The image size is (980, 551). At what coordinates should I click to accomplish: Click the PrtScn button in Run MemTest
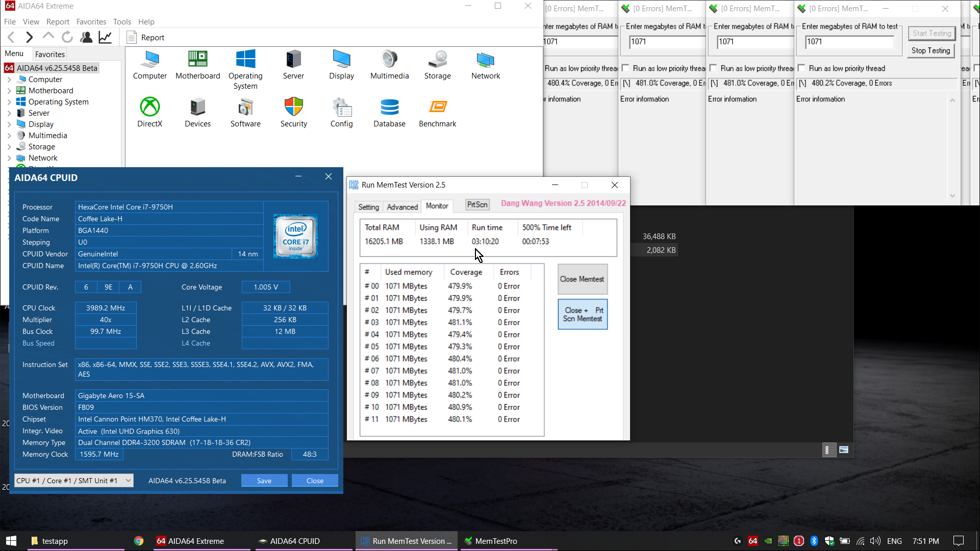[x=478, y=205]
